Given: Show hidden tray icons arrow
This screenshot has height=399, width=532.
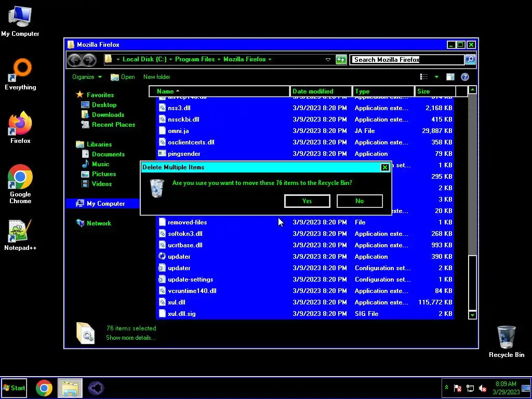Looking at the screenshot, I should click(447, 388).
